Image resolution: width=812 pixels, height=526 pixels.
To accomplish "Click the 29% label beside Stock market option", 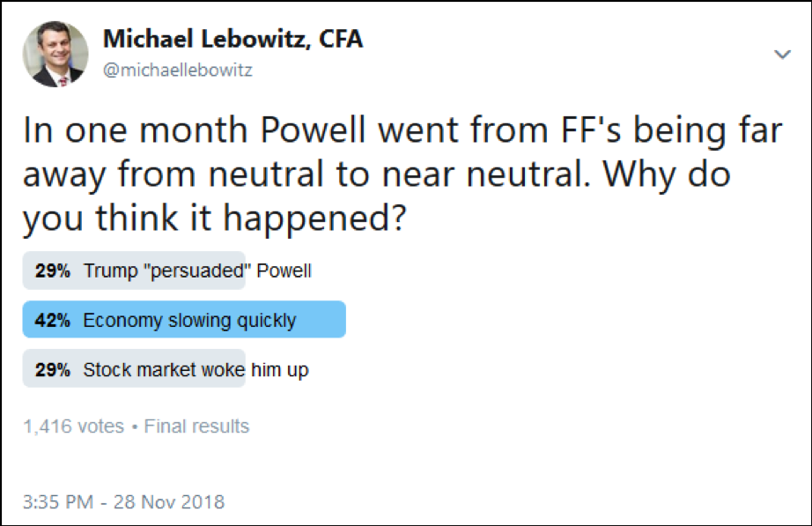I will [x=52, y=370].
